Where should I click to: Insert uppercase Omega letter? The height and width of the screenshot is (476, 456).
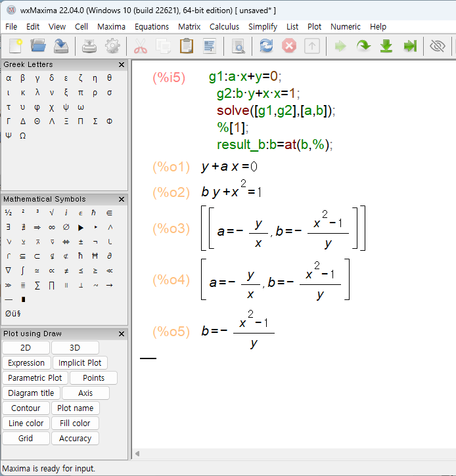[x=23, y=136]
